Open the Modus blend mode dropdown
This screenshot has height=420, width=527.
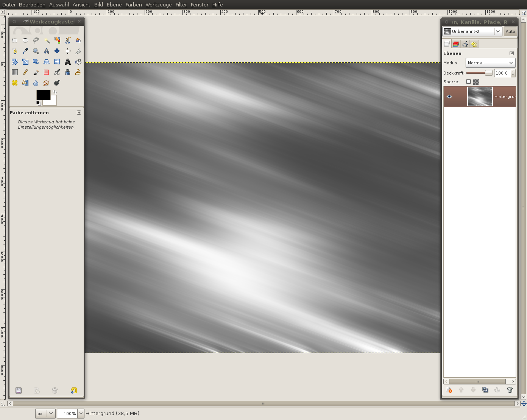pos(490,63)
